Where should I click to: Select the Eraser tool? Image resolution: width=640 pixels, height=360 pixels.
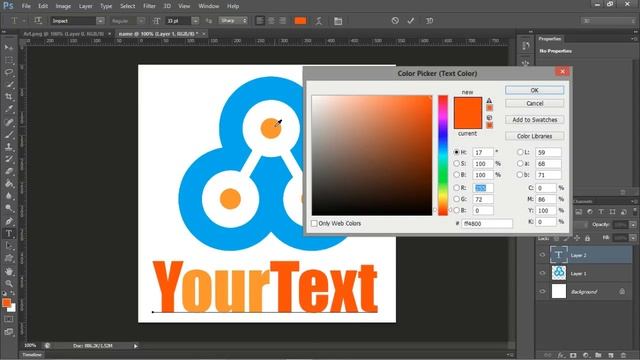pyautogui.click(x=9, y=171)
